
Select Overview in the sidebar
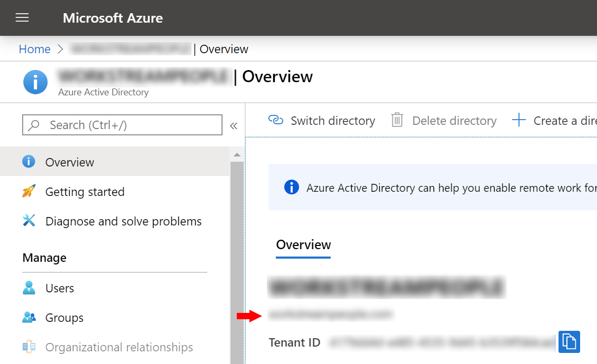(114, 162)
